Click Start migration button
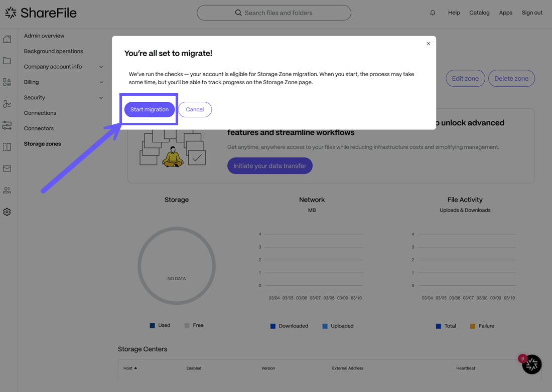 click(x=149, y=109)
